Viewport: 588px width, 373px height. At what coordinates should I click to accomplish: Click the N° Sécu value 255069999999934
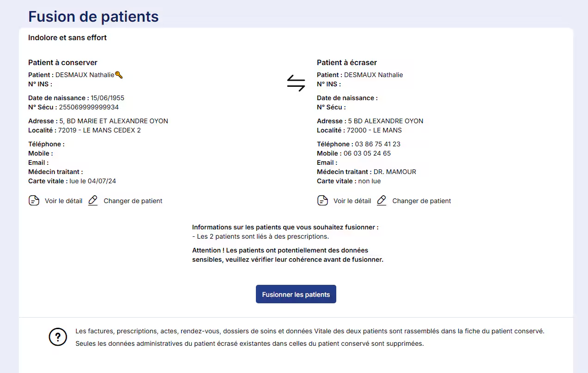pos(89,107)
